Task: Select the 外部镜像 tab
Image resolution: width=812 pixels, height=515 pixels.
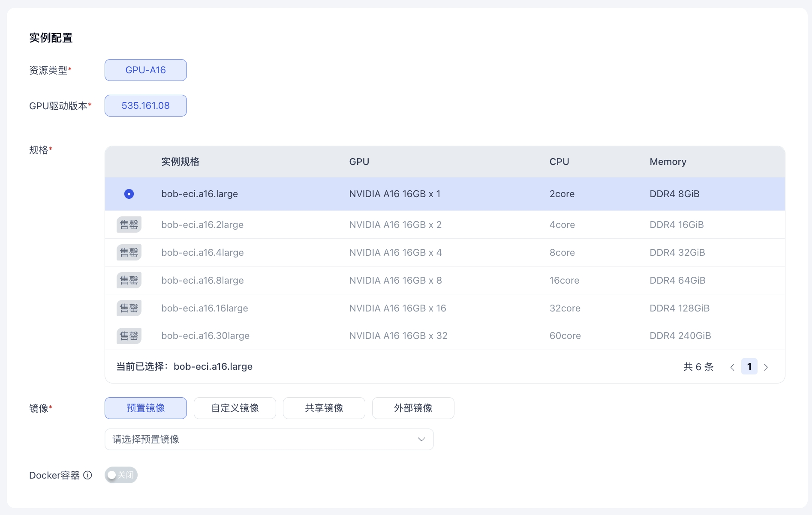Action: pyautogui.click(x=413, y=408)
